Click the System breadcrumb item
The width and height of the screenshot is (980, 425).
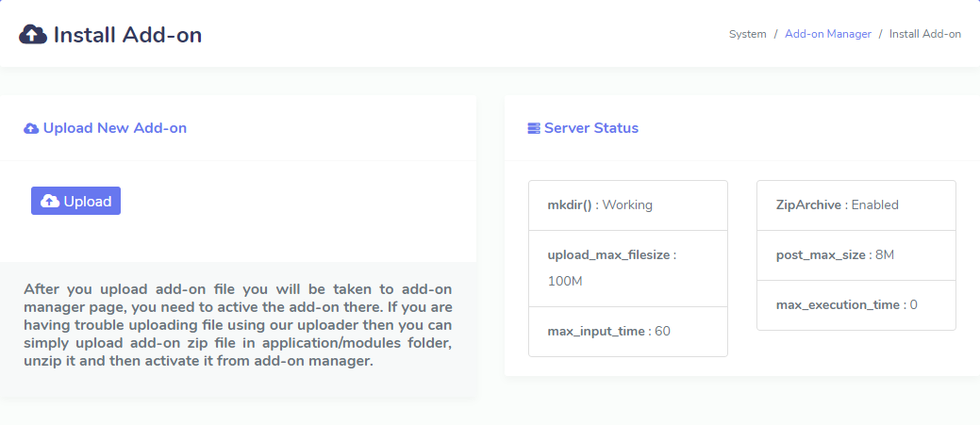point(747,34)
